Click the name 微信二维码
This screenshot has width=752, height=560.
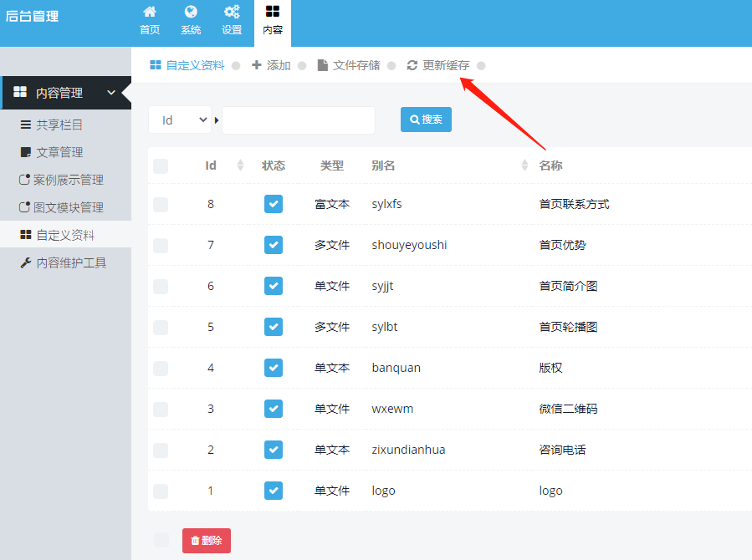pyautogui.click(x=568, y=409)
